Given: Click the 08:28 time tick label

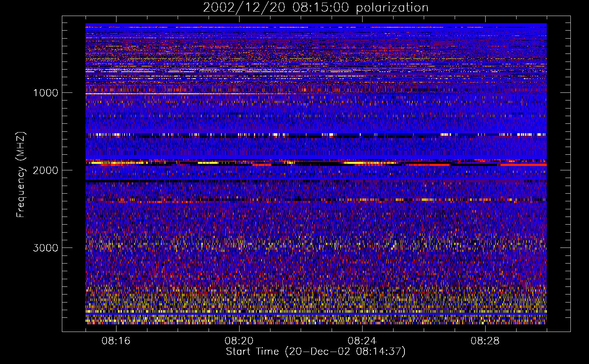Looking at the screenshot, I should [x=485, y=341].
